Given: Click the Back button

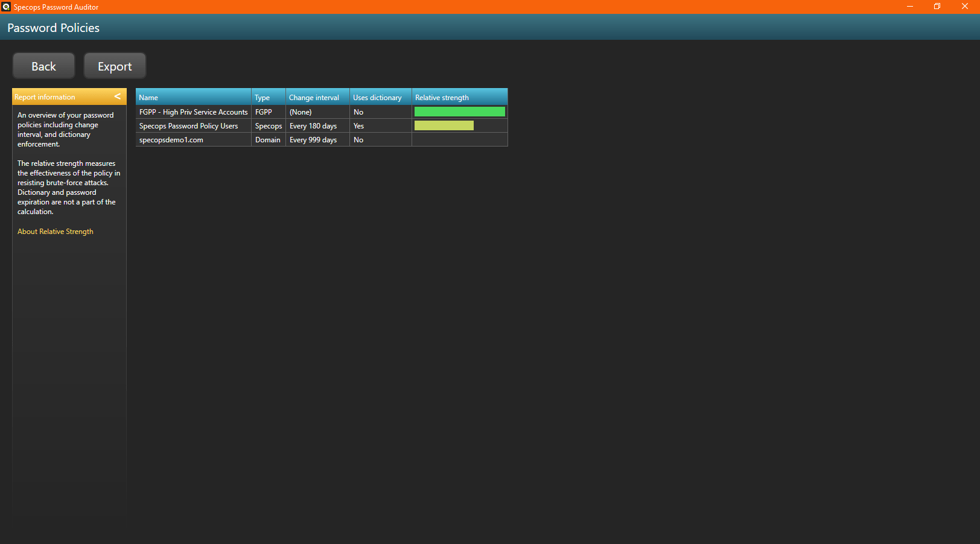Looking at the screenshot, I should click(43, 66).
